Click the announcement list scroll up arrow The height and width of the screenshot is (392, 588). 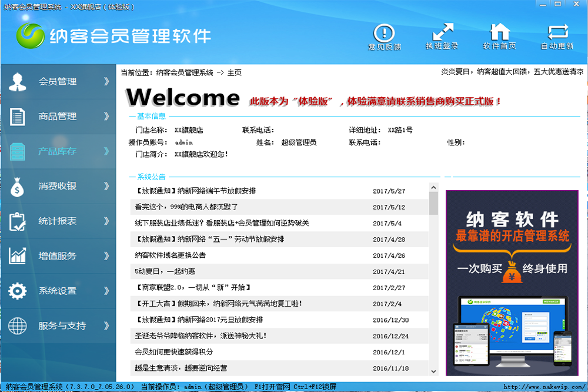(x=433, y=187)
